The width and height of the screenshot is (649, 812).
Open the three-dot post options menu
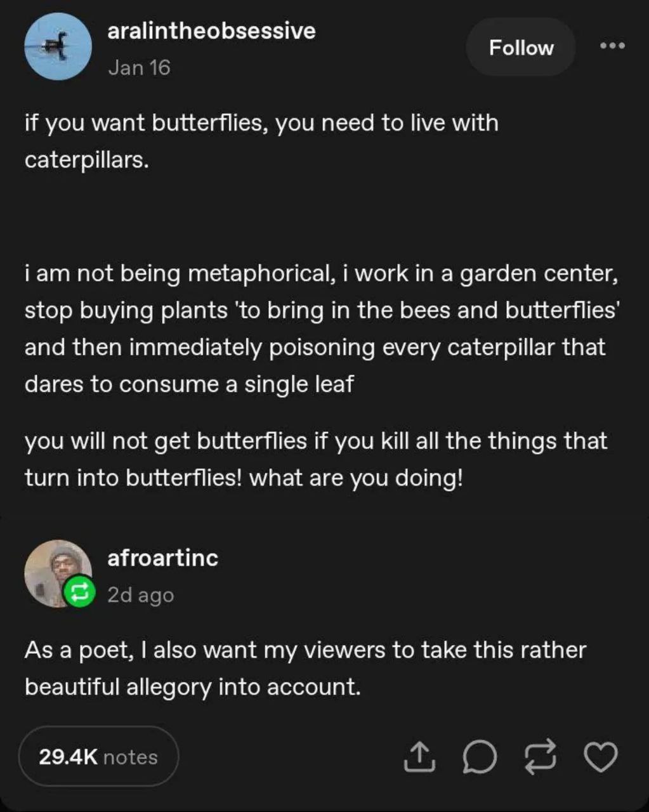(612, 46)
